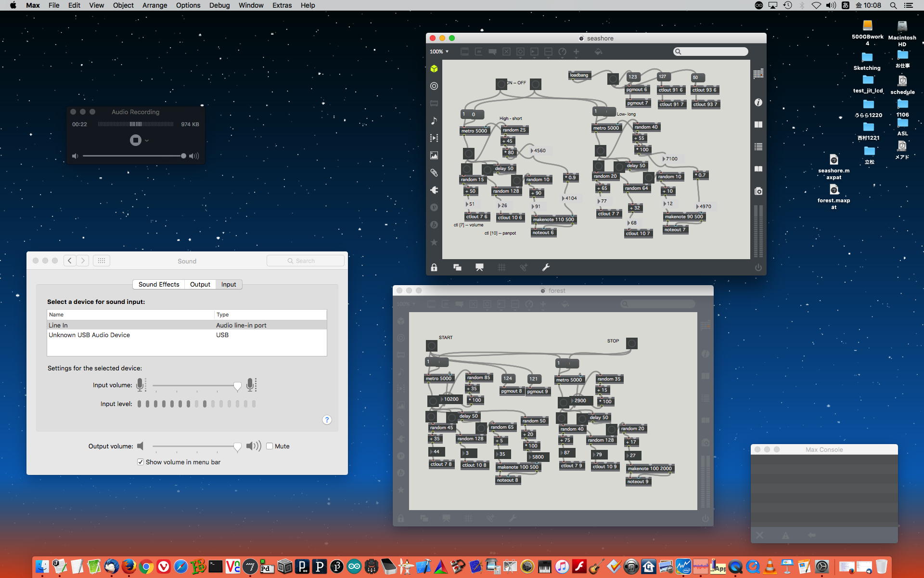
Task: Open the audio note browser in seashore sidebar
Action: [x=434, y=120]
